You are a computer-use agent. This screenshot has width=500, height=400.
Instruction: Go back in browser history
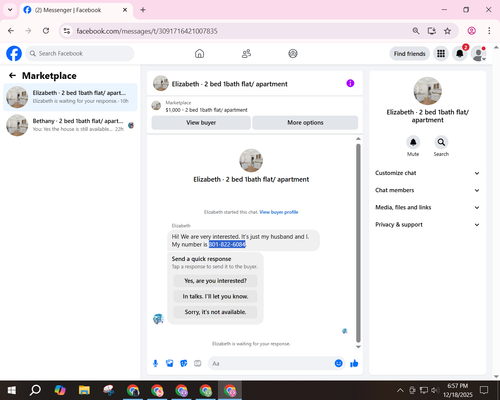pyautogui.click(x=11, y=31)
